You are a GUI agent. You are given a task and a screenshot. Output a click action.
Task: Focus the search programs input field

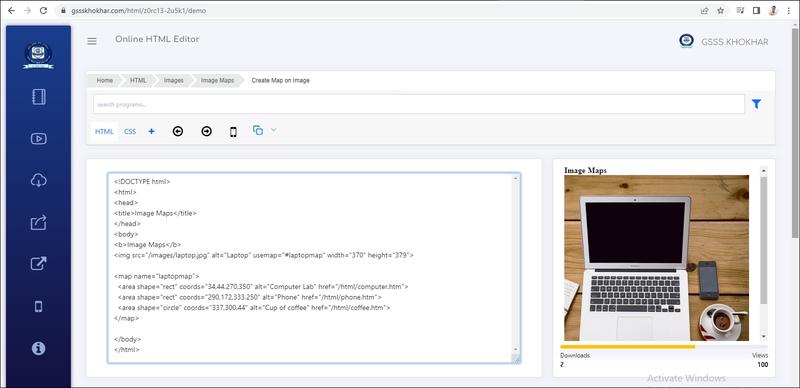pos(419,104)
